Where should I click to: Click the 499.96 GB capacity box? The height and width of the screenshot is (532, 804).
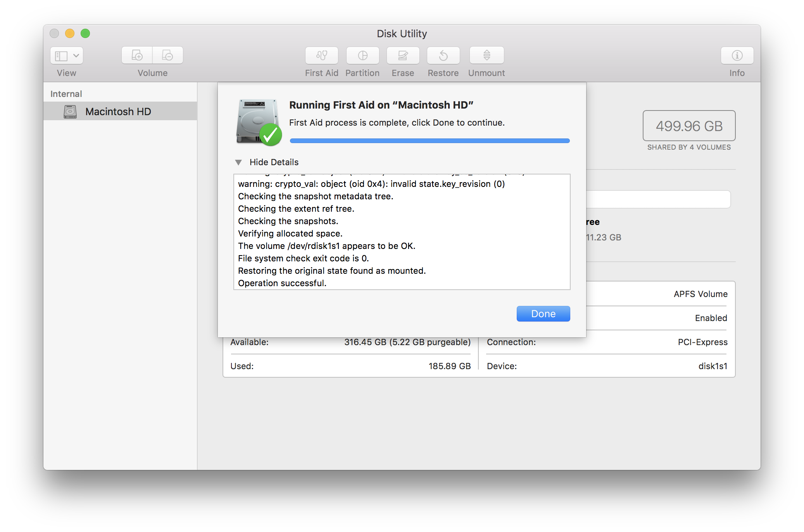(x=689, y=126)
